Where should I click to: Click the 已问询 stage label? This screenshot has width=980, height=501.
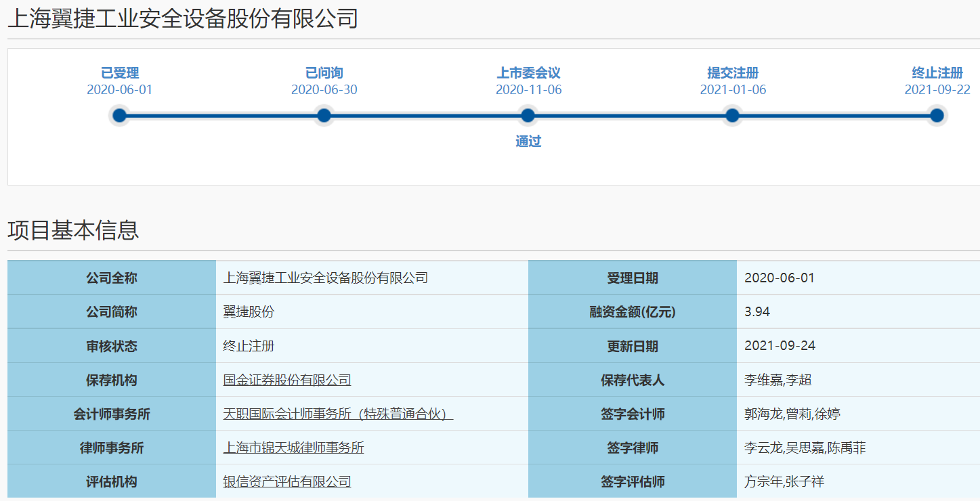[x=324, y=73]
